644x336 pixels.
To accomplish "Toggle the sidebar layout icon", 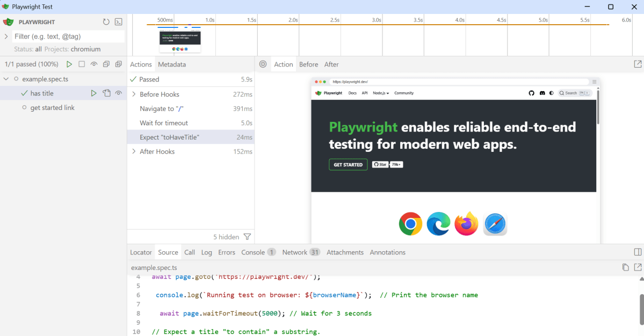I will (x=638, y=252).
